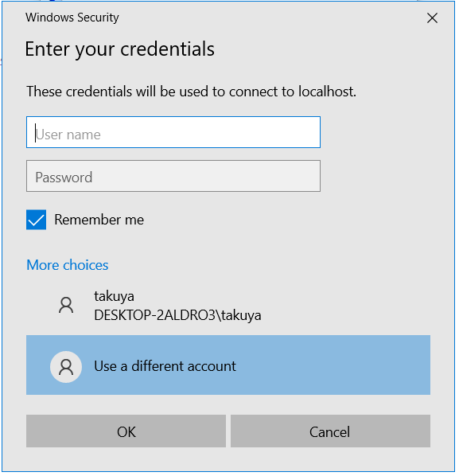Click the circular avatar for different account
This screenshot has height=476, width=459.
[66, 367]
